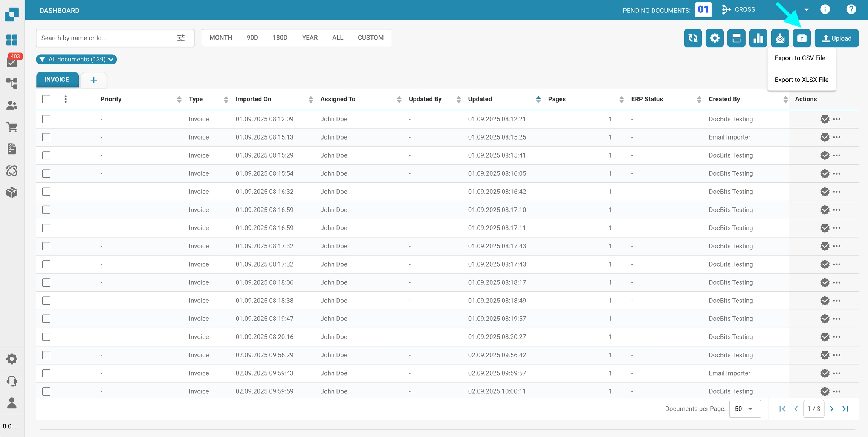Viewport: 868px width, 437px height.
Task: Choose Export to XLSX File
Action: [x=801, y=80]
